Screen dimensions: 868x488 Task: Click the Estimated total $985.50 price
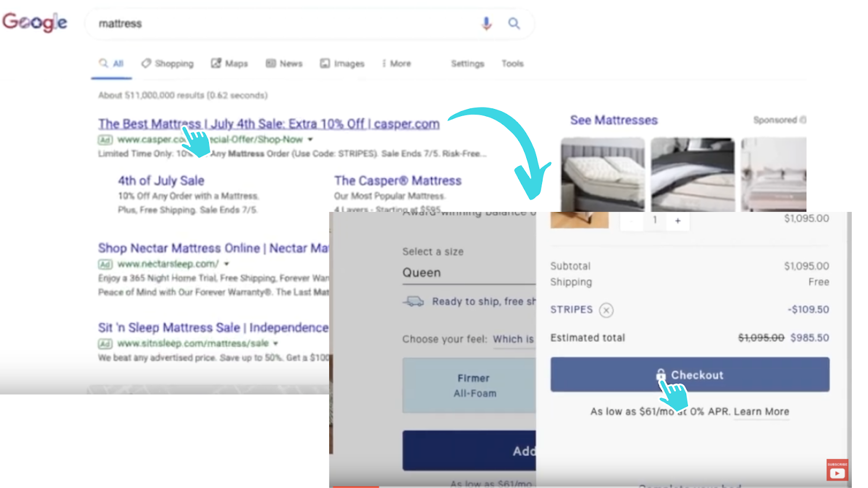point(809,338)
